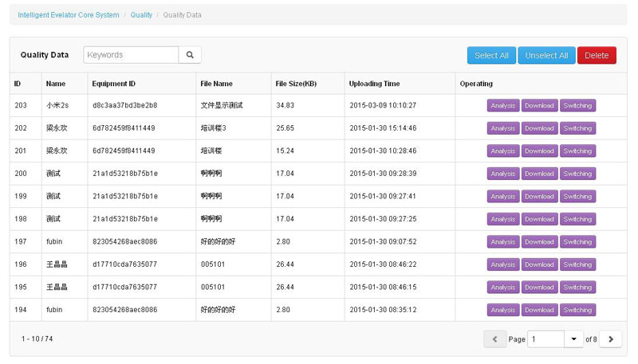Click the Select All button
This screenshot has width=638, height=364.
point(491,55)
